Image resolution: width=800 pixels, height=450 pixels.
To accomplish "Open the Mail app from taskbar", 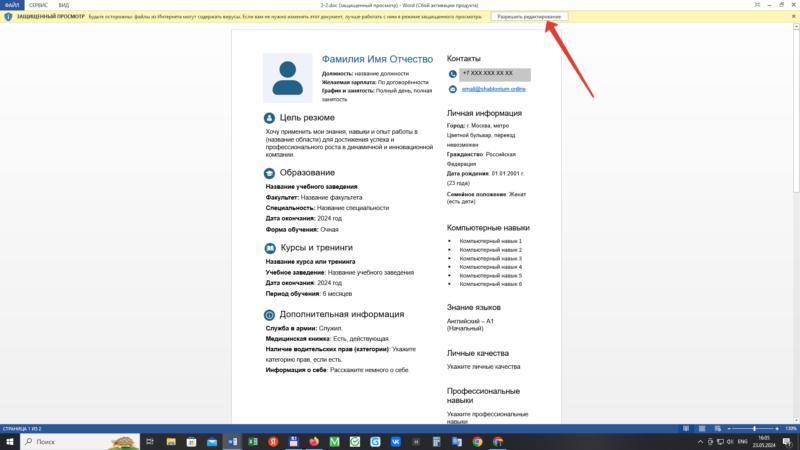I will (212, 442).
